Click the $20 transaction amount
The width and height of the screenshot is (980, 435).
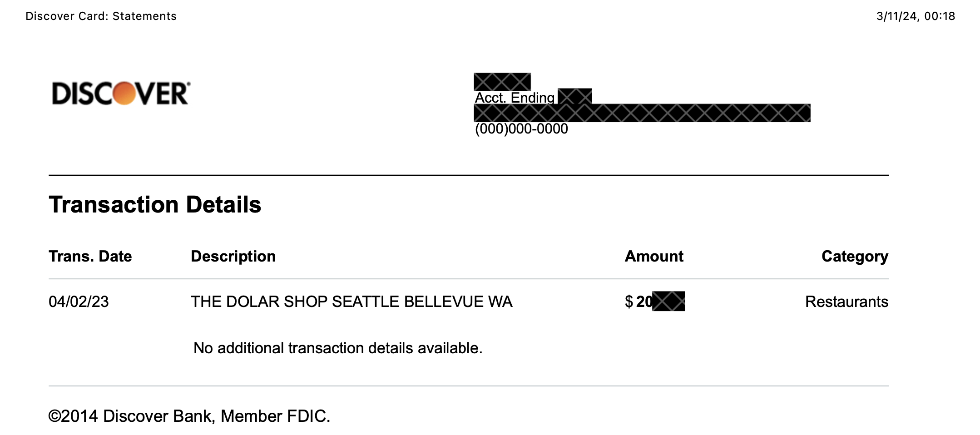pos(654,302)
